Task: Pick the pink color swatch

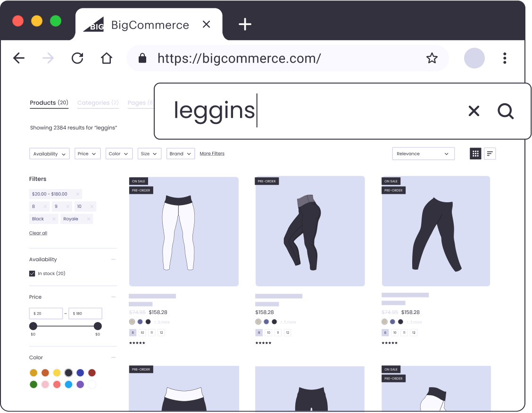Action: tap(45, 385)
